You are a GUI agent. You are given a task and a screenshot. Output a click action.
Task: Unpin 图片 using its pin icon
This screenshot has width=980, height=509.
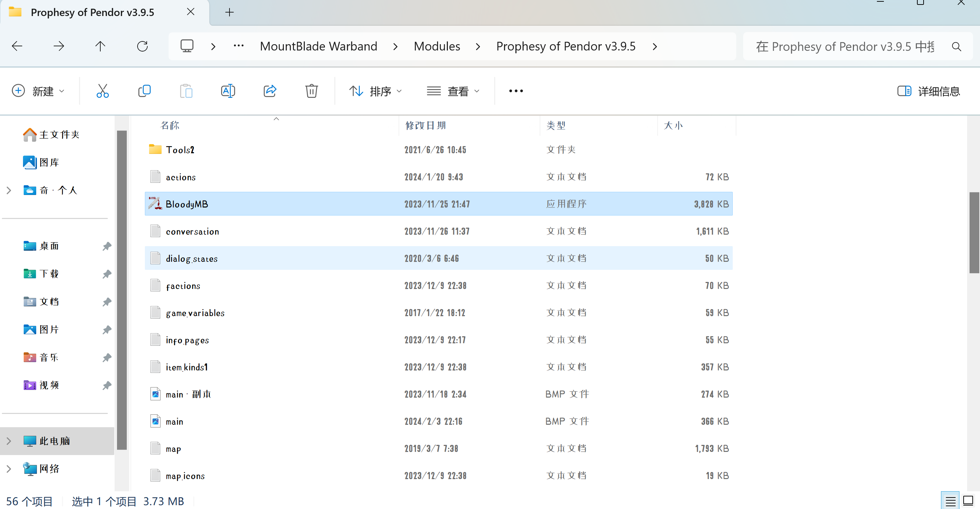[107, 329]
